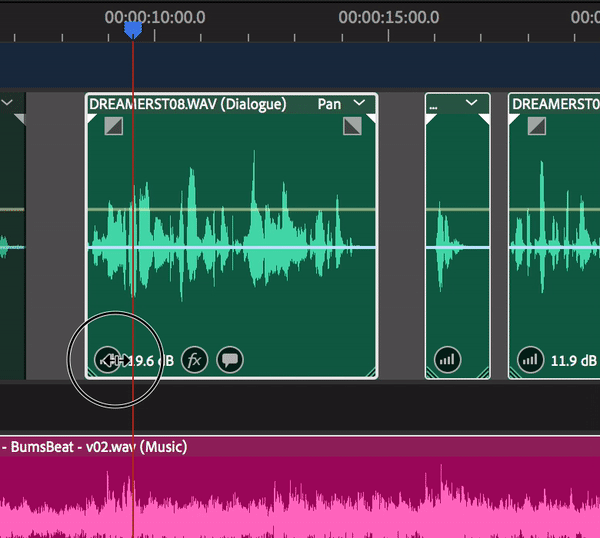
Task: Select the fade-in handle on the rightmost clip
Action: (536, 126)
